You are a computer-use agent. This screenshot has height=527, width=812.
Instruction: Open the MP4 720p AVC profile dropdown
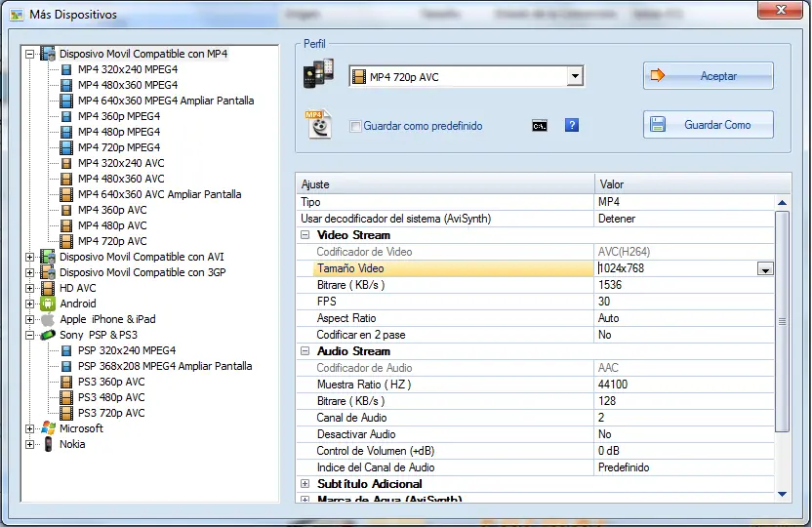point(575,77)
